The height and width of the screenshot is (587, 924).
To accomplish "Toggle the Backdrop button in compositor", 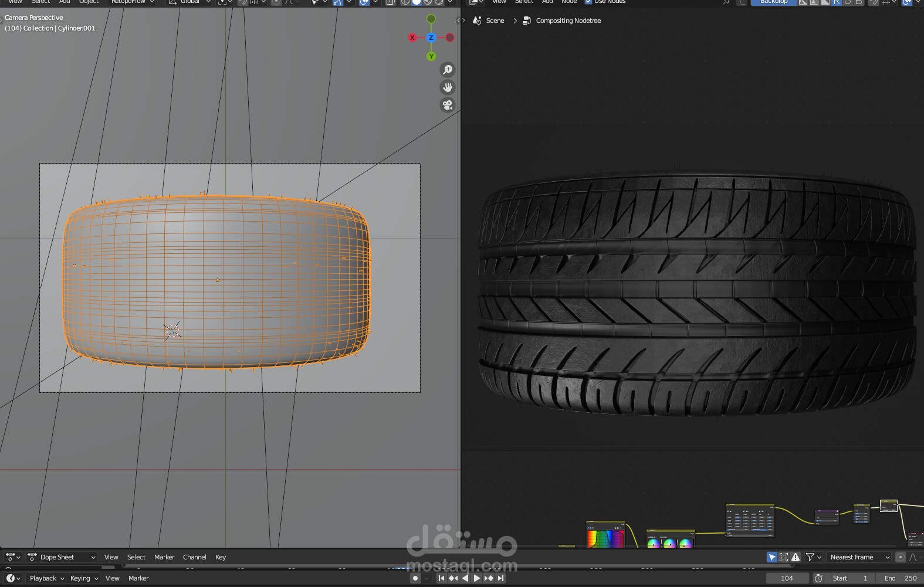I will point(773,2).
